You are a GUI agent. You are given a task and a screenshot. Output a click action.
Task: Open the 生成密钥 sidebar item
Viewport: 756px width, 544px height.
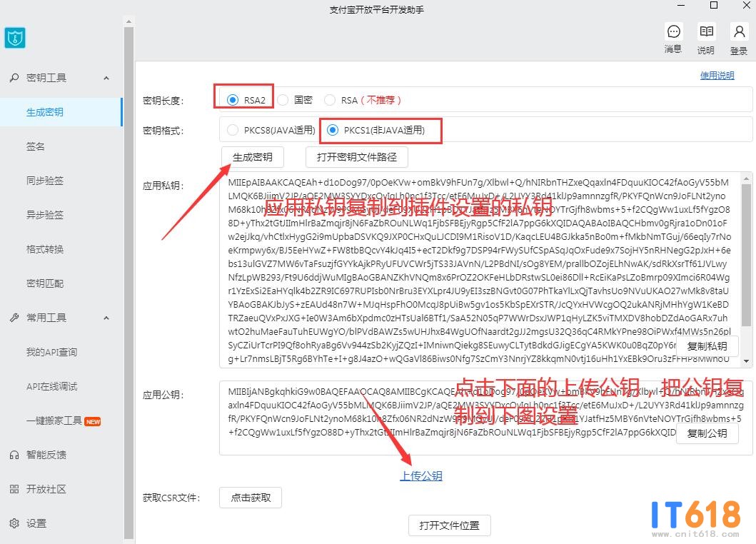click(x=61, y=112)
